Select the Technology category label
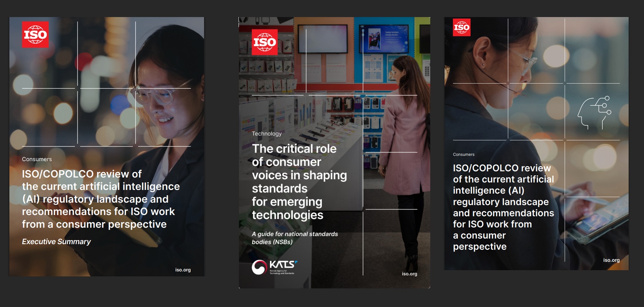Viewport: 644px width, 307px height. (267, 134)
